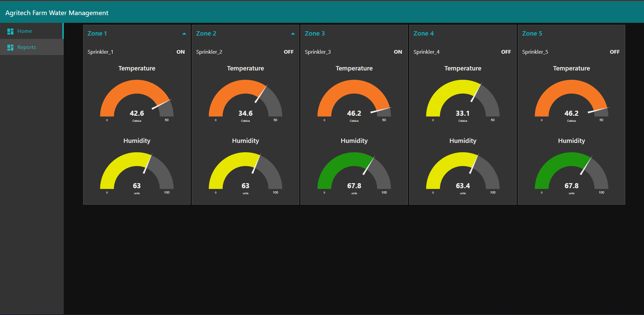
Task: Click Zone 2 temperature gauge arc
Action: click(246, 87)
